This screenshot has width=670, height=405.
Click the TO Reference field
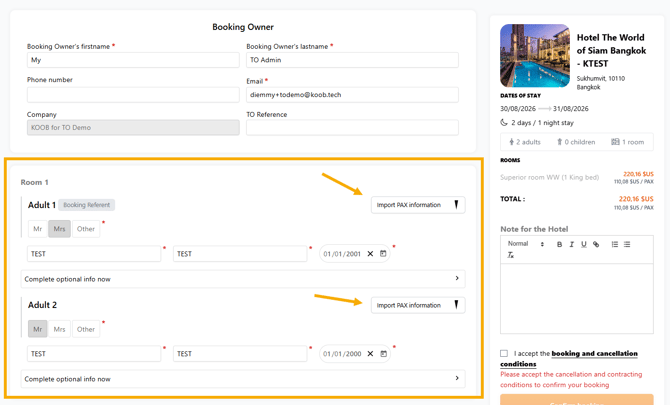(x=353, y=127)
